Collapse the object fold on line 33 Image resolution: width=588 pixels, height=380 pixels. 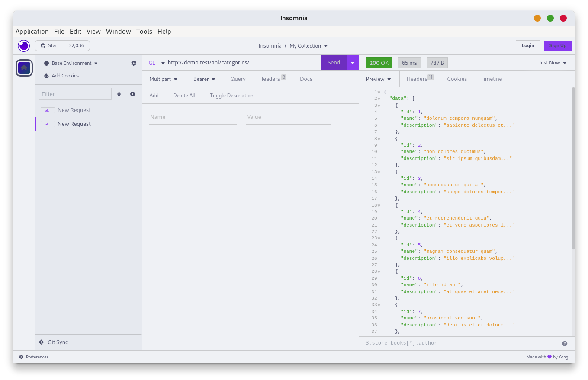(x=379, y=305)
